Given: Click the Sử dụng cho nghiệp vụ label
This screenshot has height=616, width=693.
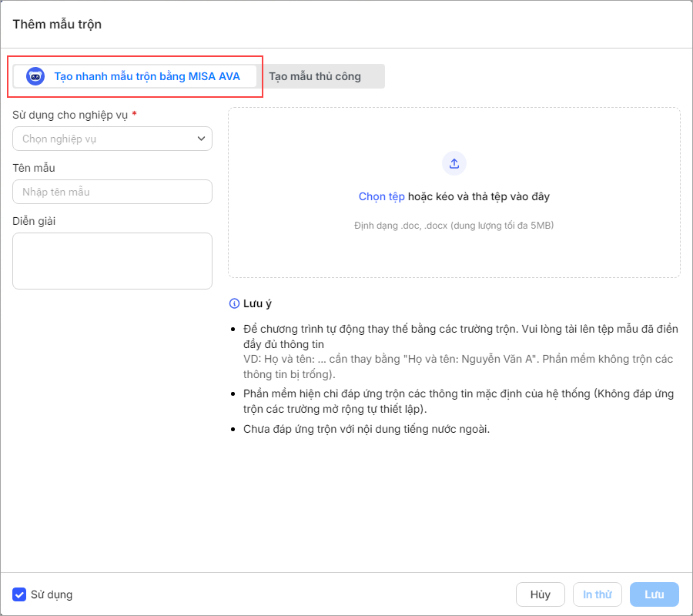Looking at the screenshot, I should (x=70, y=115).
